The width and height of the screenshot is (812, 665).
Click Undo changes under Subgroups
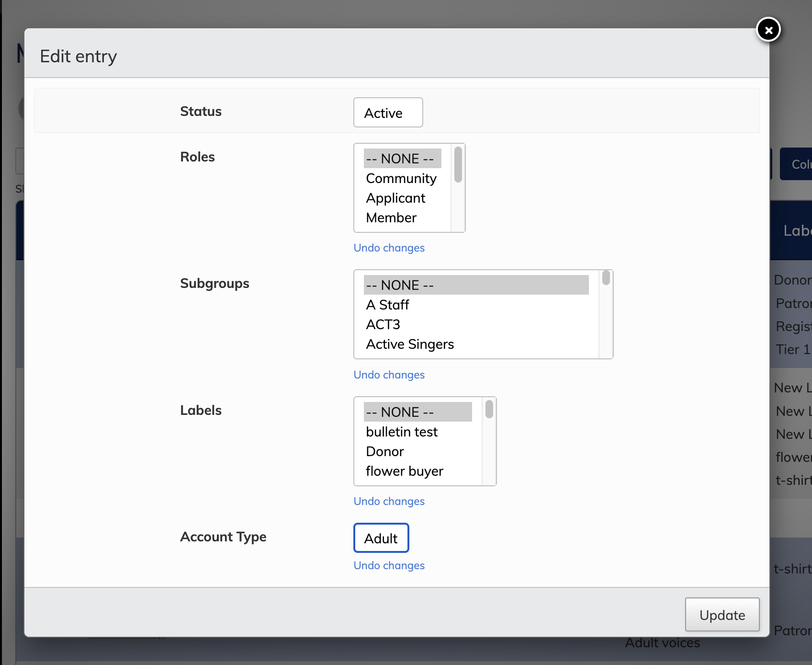tap(389, 375)
